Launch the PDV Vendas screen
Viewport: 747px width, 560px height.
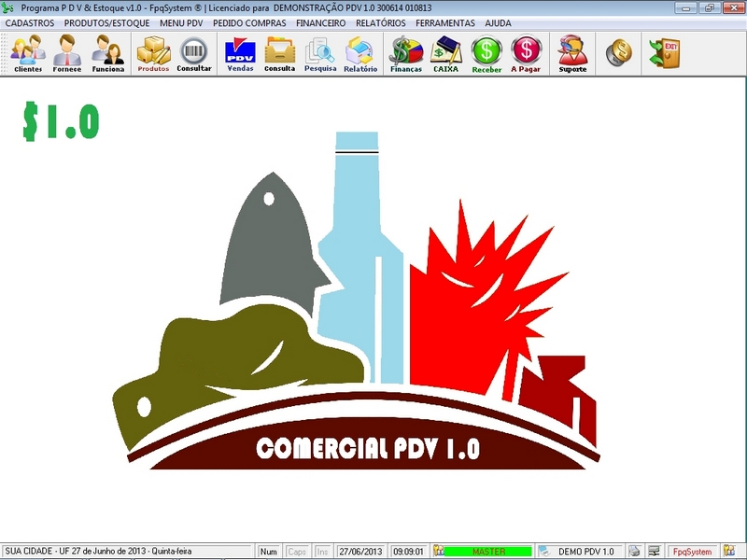tap(240, 53)
